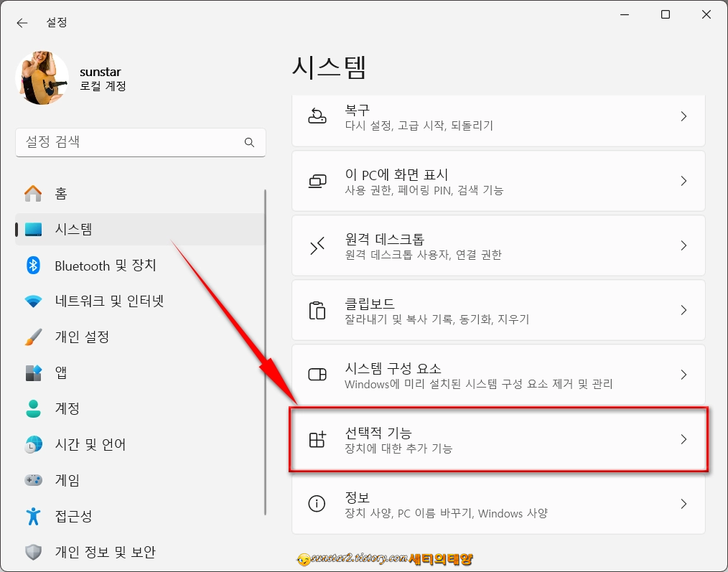Go to 개인 정보 및 보안 label
Screen dimensions: 728x572
point(106,552)
